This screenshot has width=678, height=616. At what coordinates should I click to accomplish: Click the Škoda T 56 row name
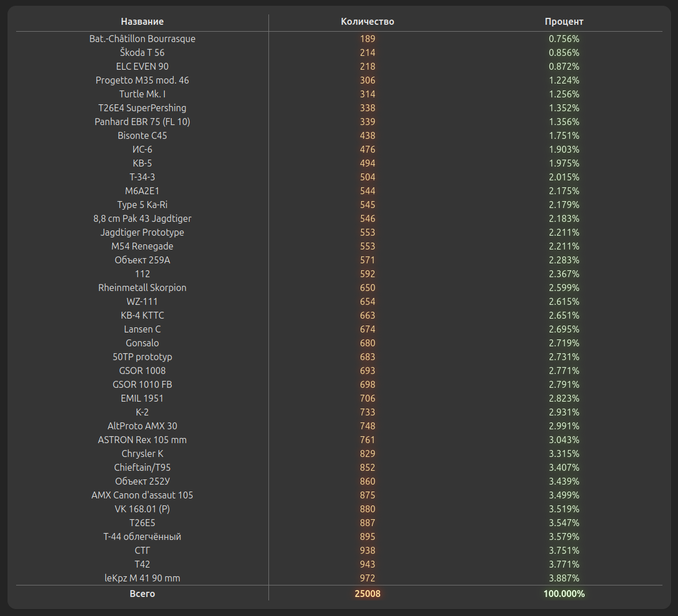142,52
